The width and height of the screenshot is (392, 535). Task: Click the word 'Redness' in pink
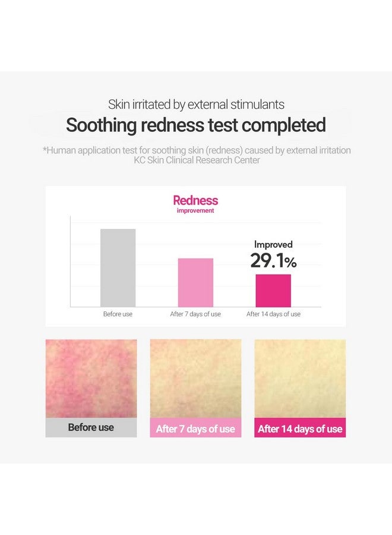click(195, 200)
